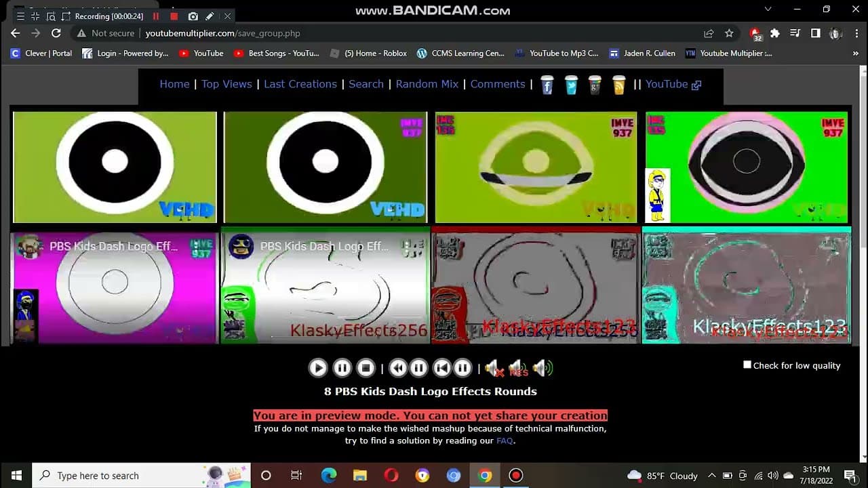Take a Bandicam screenshot with the camera icon

(x=193, y=16)
